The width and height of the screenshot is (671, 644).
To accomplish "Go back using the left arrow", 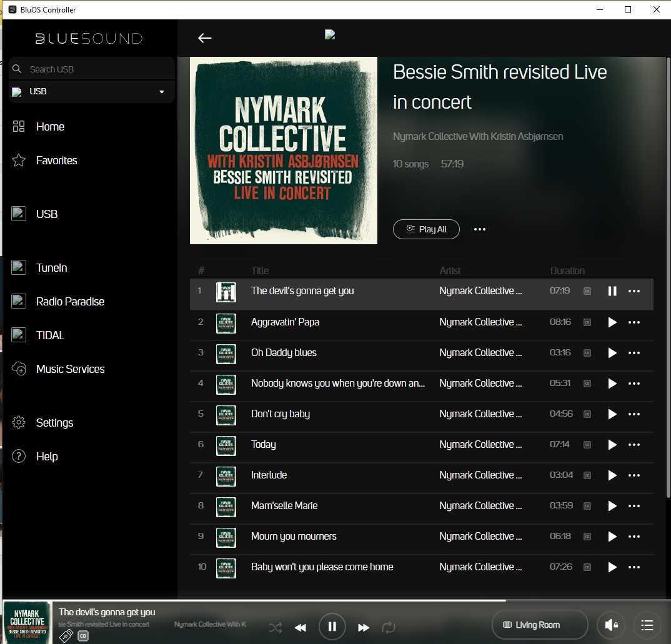I will click(x=204, y=38).
